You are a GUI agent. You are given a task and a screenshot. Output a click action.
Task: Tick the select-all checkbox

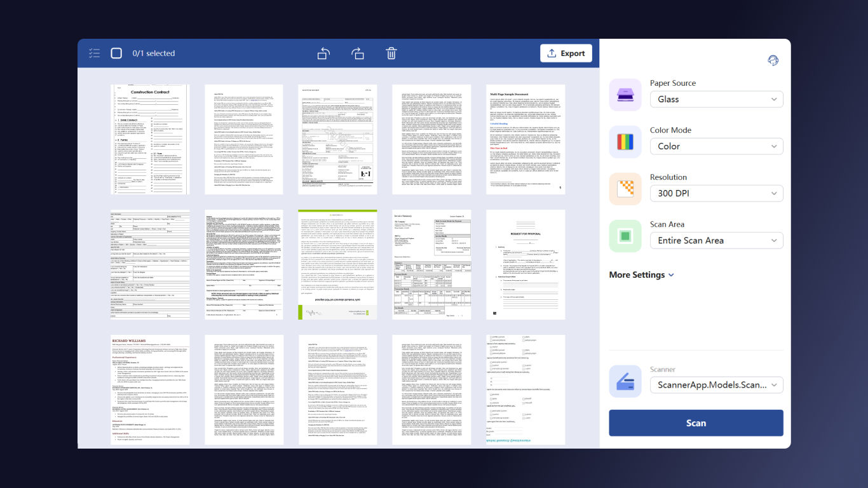[x=116, y=53]
